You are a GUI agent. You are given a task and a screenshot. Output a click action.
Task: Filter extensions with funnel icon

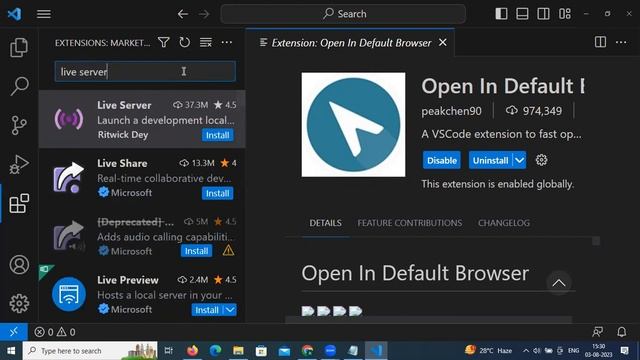[164, 42]
